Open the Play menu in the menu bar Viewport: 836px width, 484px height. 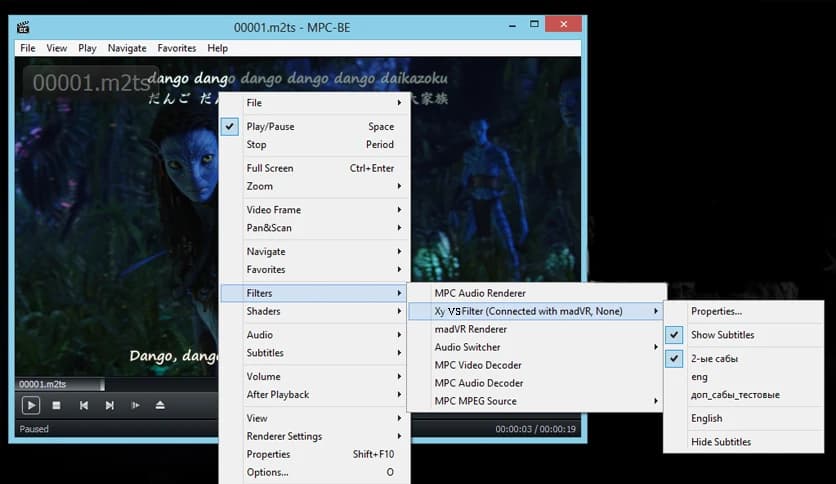click(x=87, y=48)
